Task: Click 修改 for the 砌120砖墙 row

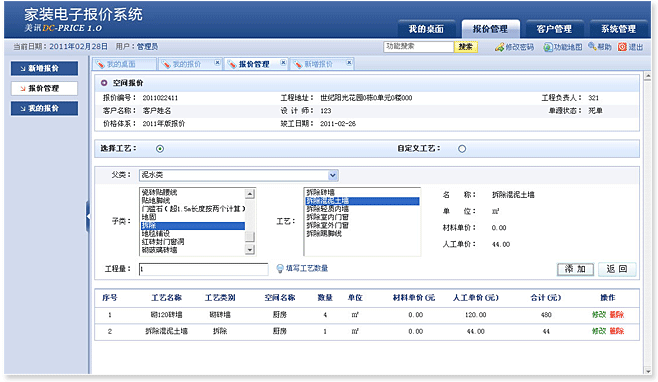Action: pos(599,314)
